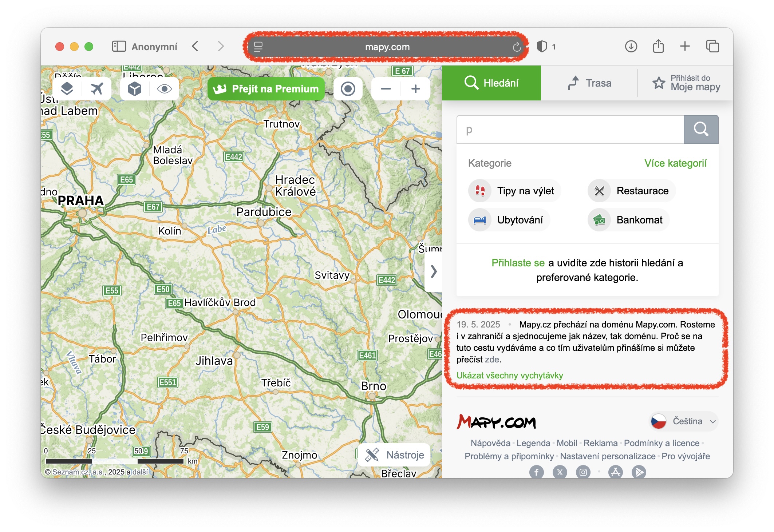The image size is (774, 532).
Task: Click Přejít na Premium button
Action: [x=266, y=88]
